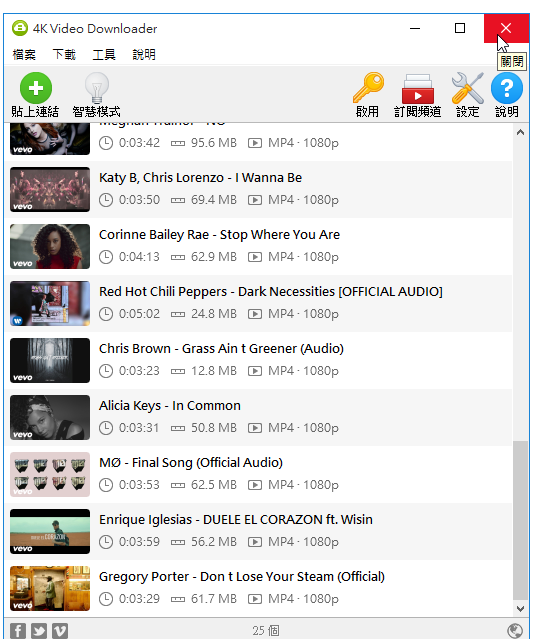Click the 56.2 MB file size
Screen dimensions: 541x639
click(x=214, y=542)
